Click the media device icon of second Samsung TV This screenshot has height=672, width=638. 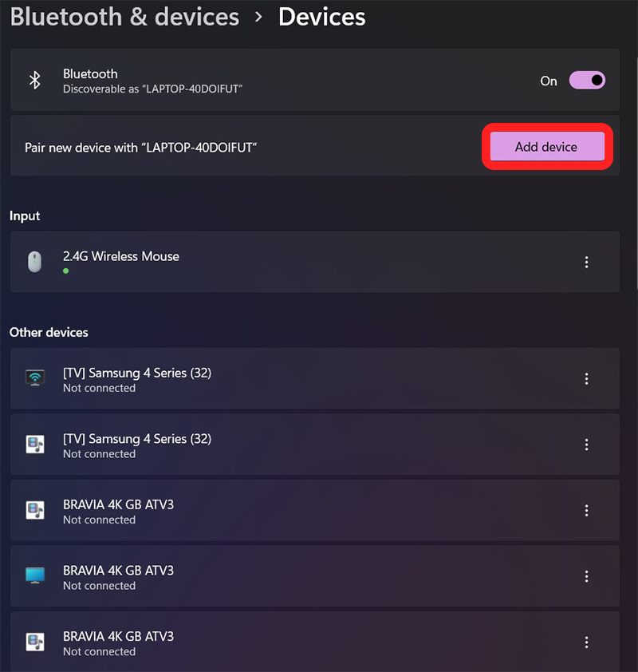[x=34, y=445]
